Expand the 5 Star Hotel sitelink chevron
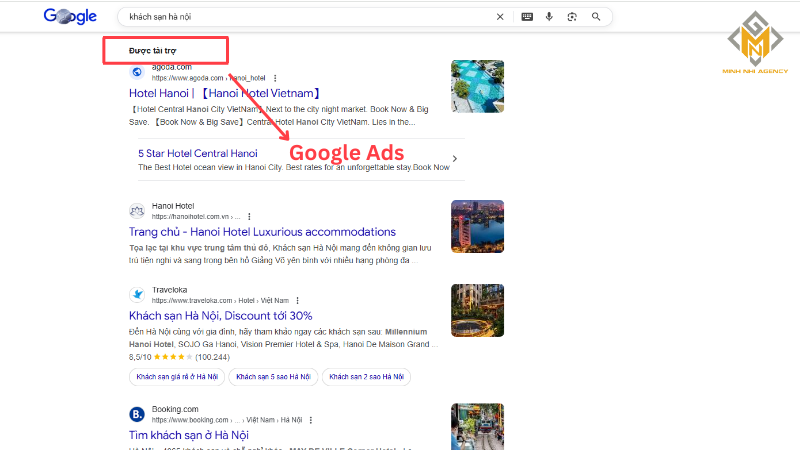Screen dimensions: 800x450 tap(455, 159)
